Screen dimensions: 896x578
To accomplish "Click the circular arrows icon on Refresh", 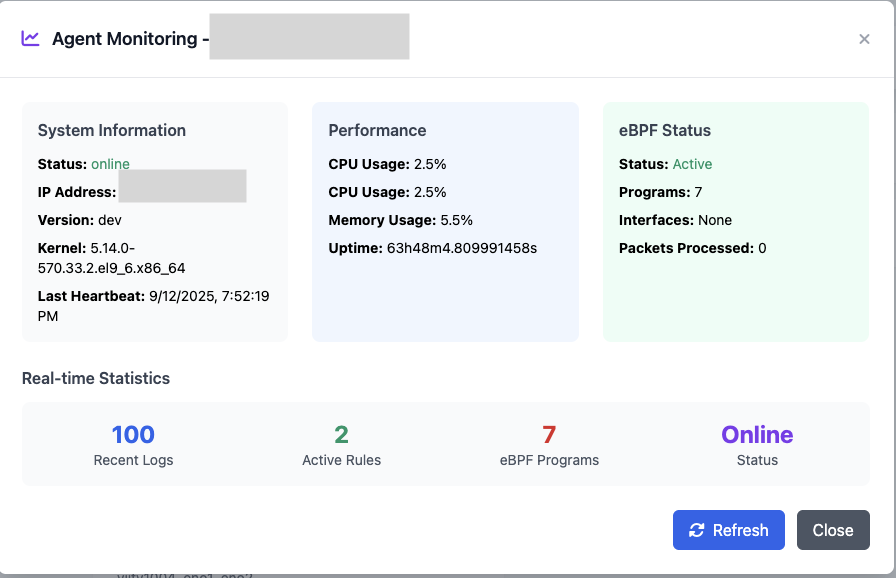I will coord(697,530).
